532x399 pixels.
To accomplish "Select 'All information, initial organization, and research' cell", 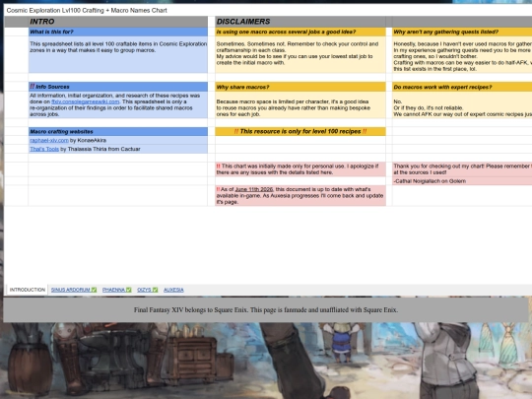I will point(118,105).
